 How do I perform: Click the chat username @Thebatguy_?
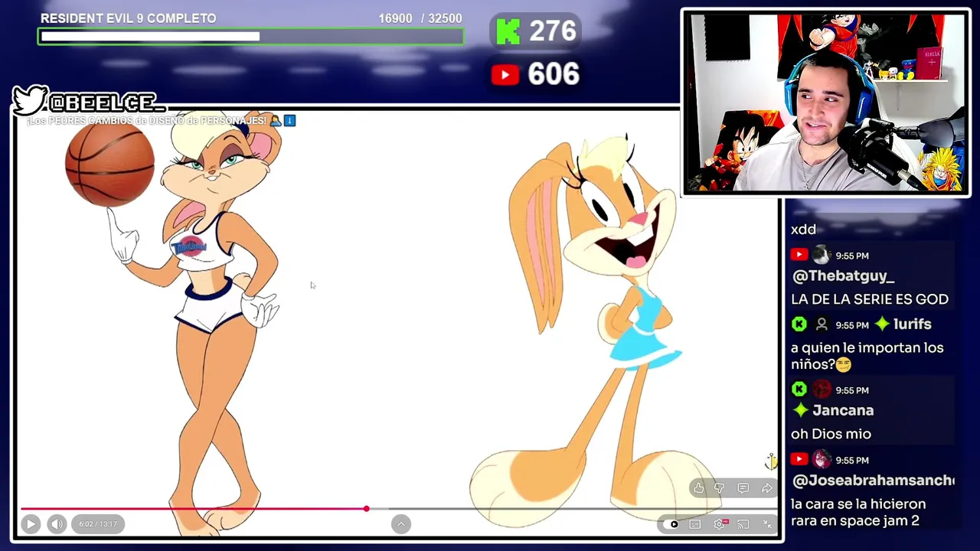coord(842,276)
